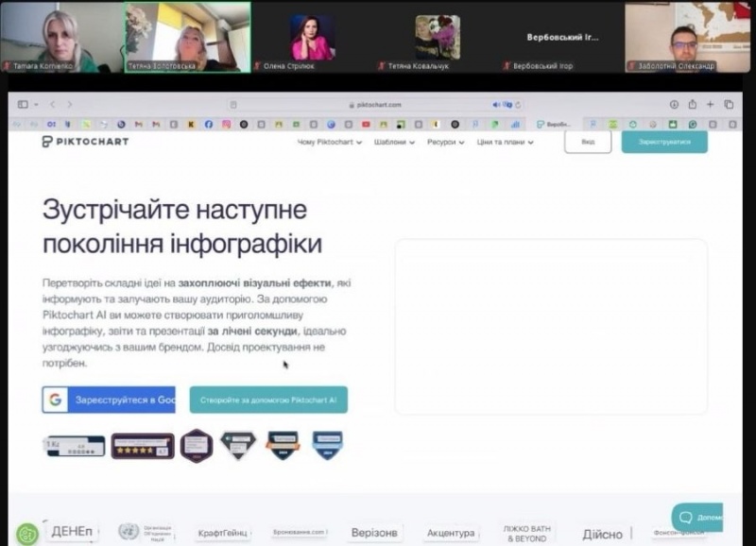Click the piktochart.com address bar
Viewport: 756px width, 546px height.
pos(378,105)
